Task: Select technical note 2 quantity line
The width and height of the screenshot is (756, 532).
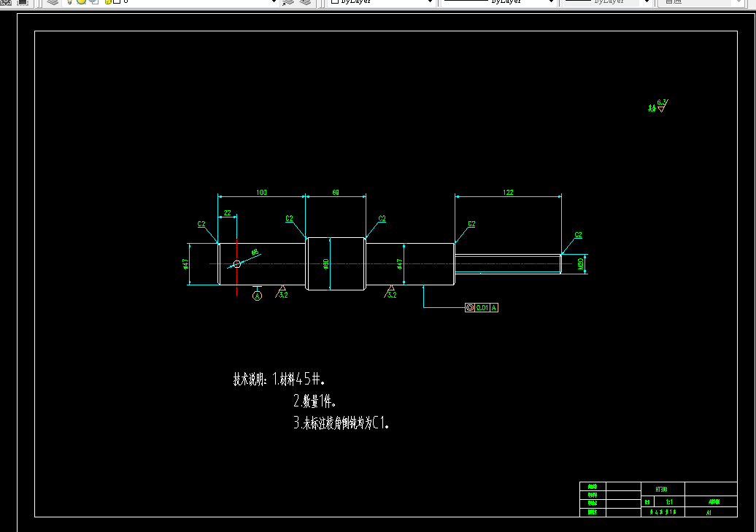Action: pyautogui.click(x=315, y=401)
